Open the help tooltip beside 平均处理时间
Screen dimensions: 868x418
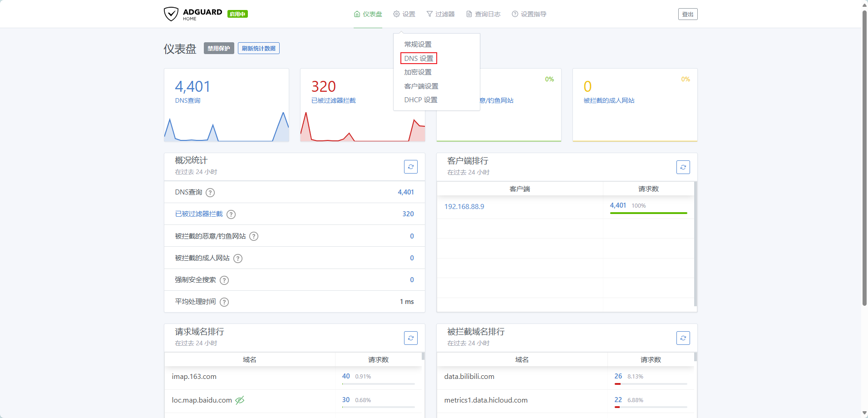tap(224, 302)
